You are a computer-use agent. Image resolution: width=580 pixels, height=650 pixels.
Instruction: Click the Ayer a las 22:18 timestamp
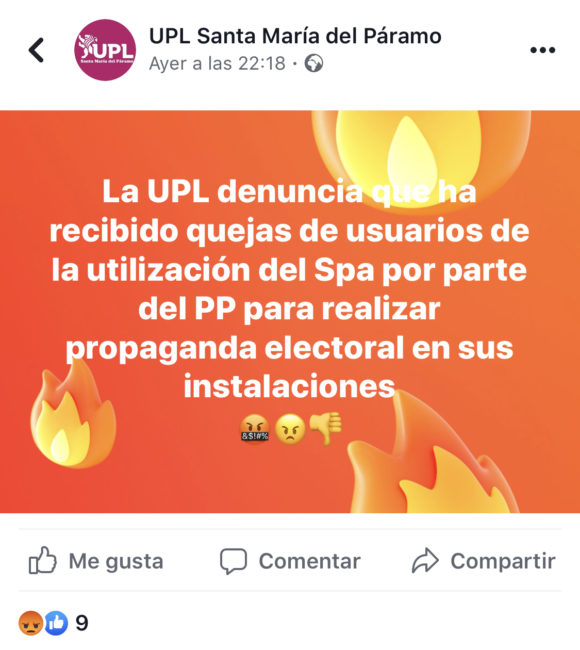click(x=217, y=64)
